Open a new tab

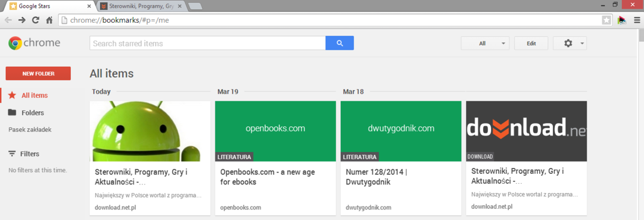pyautogui.click(x=195, y=6)
